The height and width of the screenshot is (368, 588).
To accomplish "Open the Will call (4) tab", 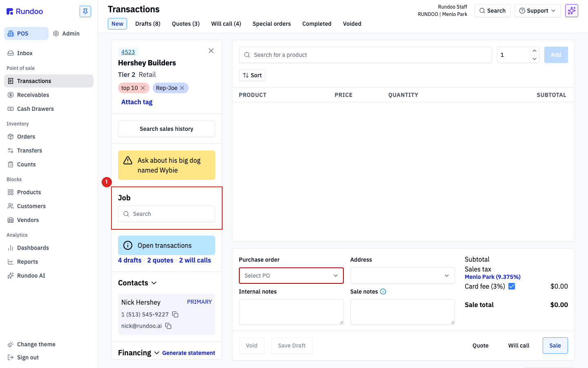I will point(226,24).
